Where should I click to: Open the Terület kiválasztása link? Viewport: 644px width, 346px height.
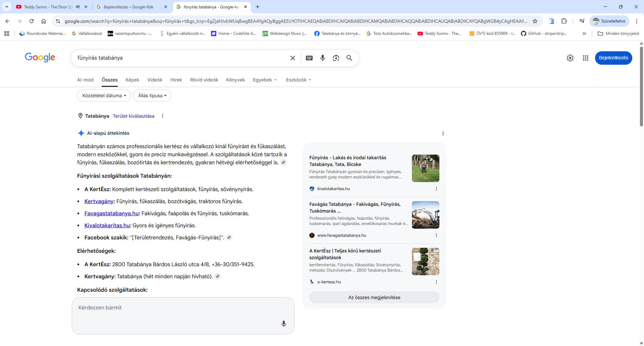click(133, 116)
